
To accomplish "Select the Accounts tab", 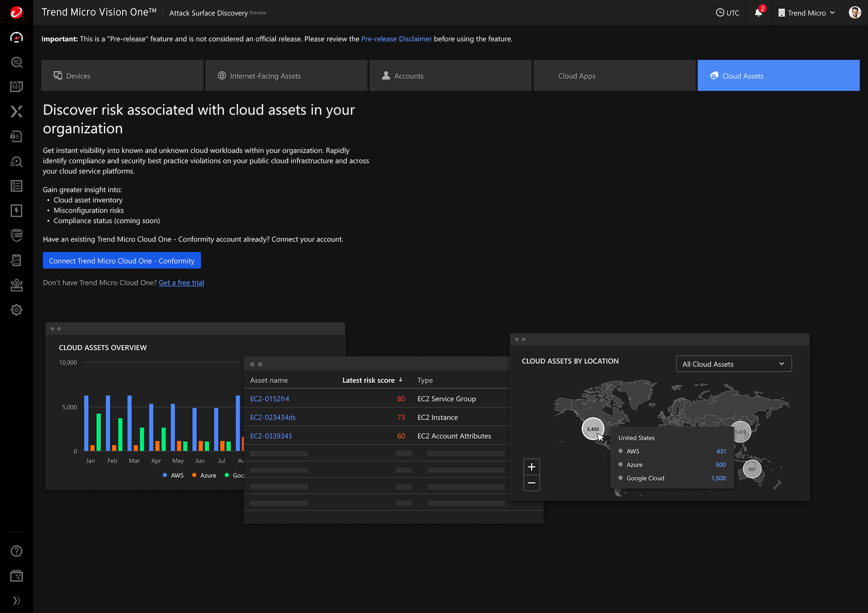I will 450,76.
